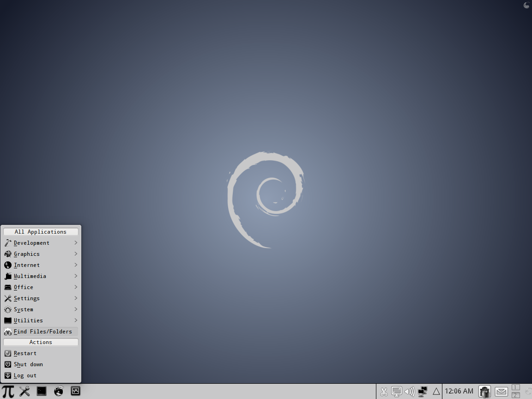
Task: Select Find Files/Folders
Action: coord(41,332)
